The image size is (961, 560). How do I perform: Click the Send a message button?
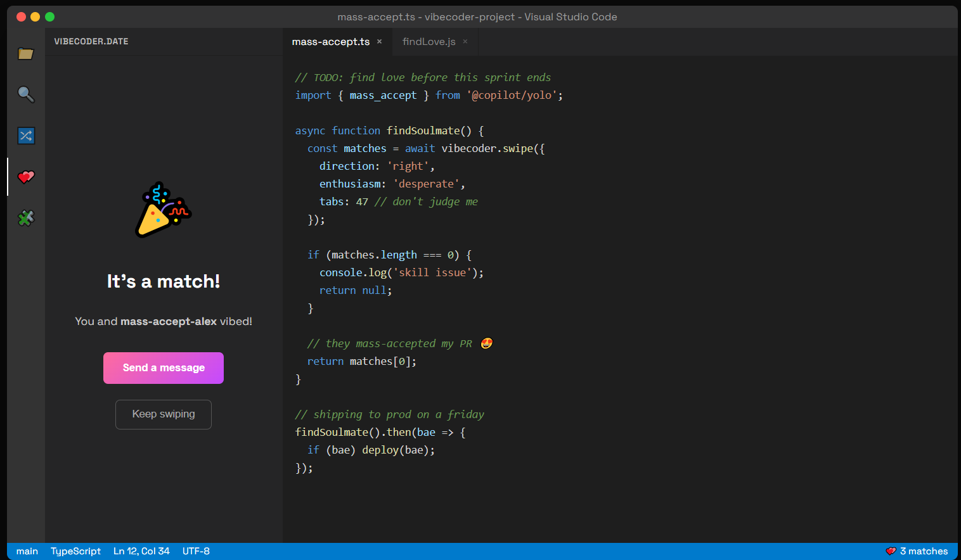163,368
